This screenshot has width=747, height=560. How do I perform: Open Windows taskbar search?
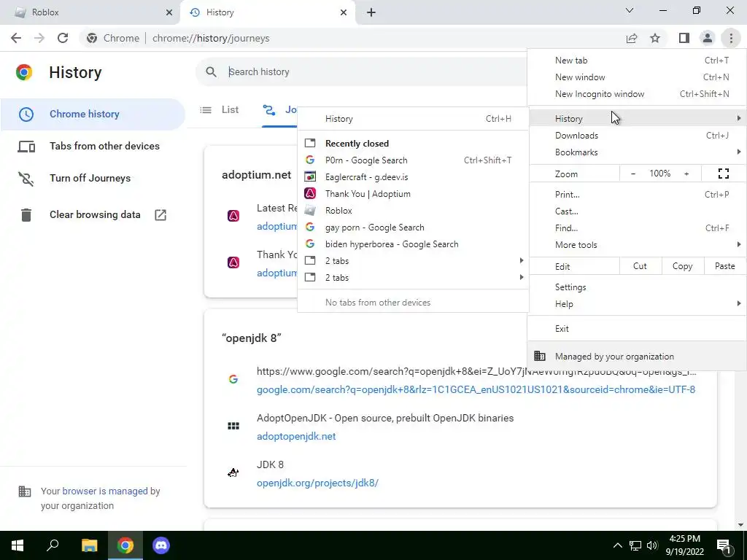click(53, 545)
